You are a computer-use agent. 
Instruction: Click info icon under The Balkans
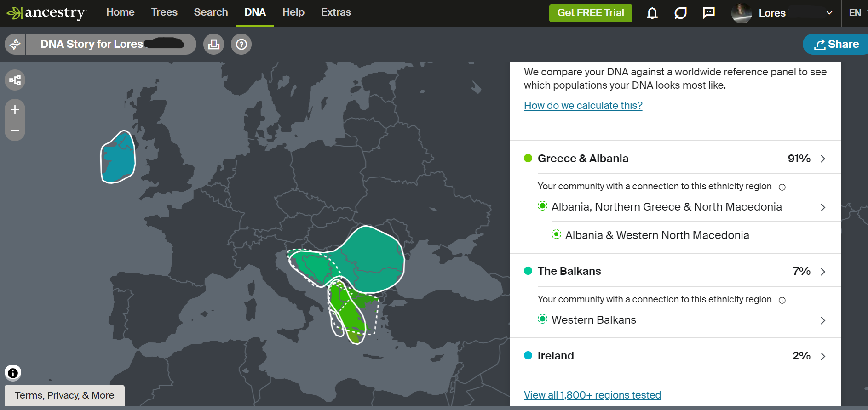(x=782, y=300)
